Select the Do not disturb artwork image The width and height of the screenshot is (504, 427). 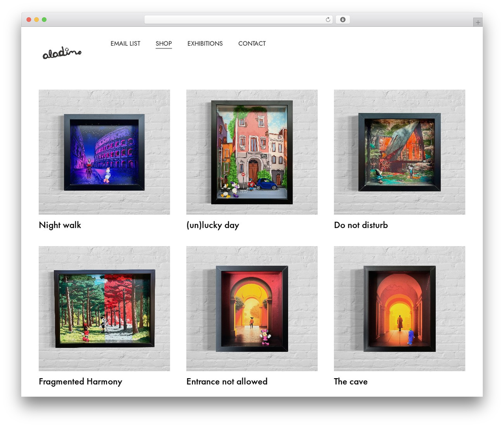pyautogui.click(x=400, y=152)
